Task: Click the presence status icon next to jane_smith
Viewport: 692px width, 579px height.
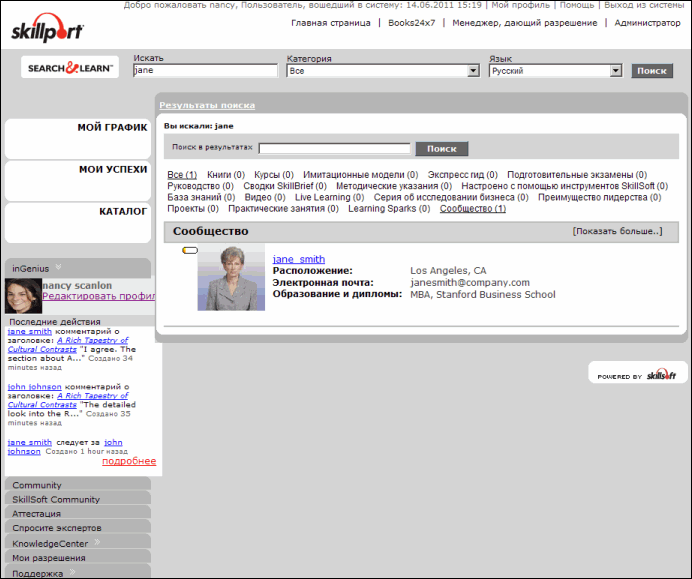Action: click(x=190, y=250)
